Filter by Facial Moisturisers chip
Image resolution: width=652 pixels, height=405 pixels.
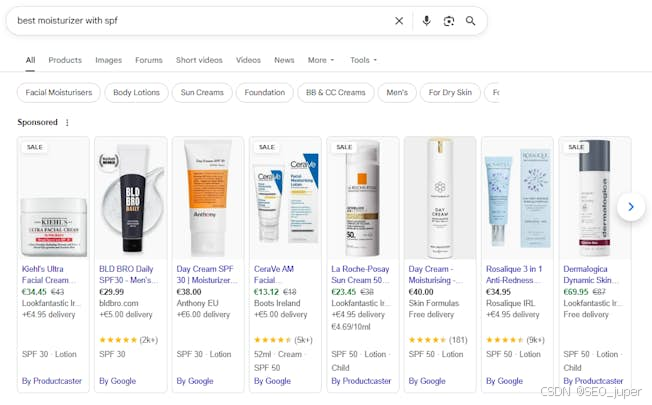click(59, 92)
